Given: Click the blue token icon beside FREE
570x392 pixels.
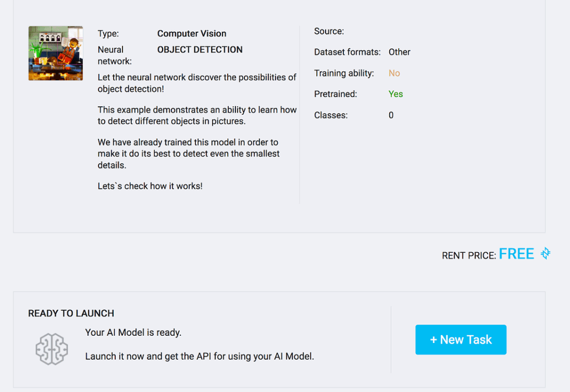Looking at the screenshot, I should (x=546, y=254).
